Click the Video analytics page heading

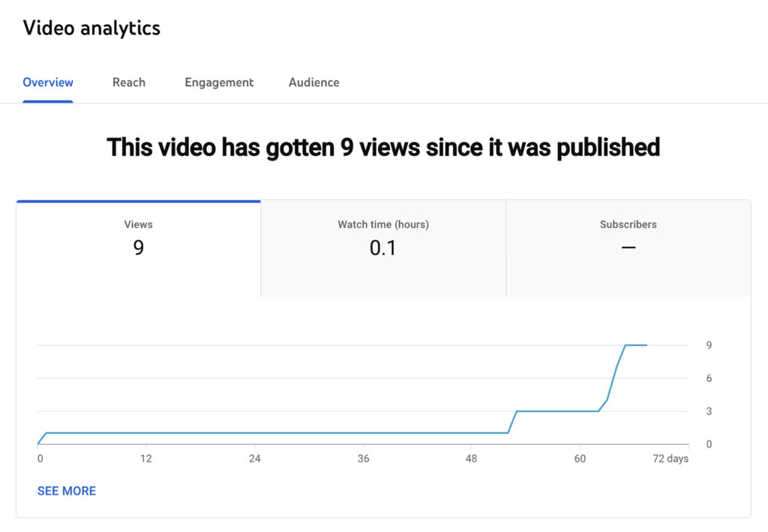point(91,28)
